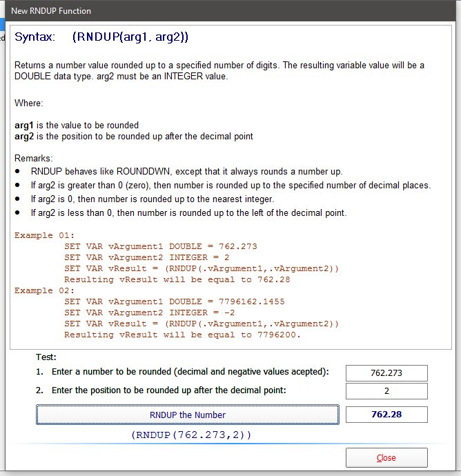Click the 'arg2 is less than 0' remark

(x=188, y=212)
